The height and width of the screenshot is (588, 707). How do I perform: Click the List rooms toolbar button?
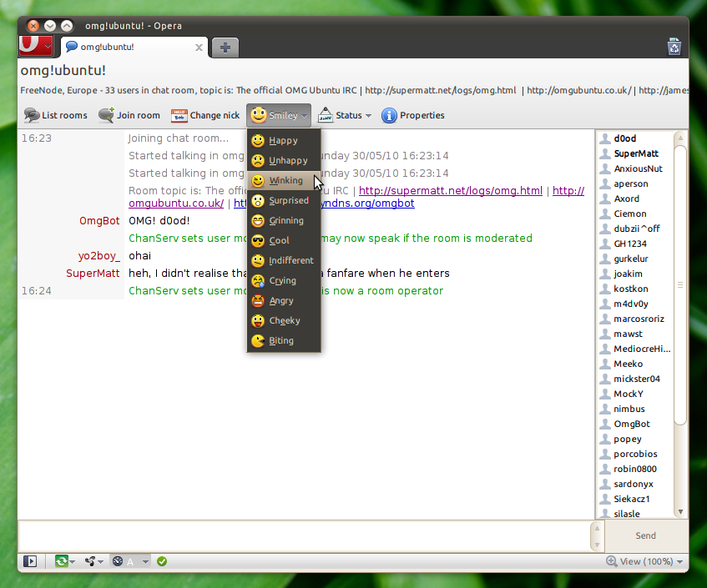[x=55, y=115]
